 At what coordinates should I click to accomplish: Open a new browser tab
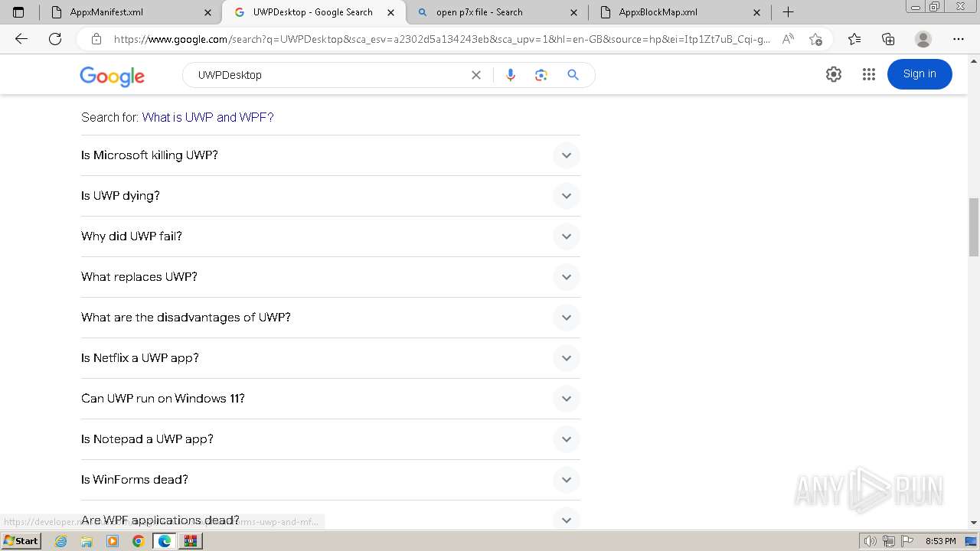pos(788,12)
